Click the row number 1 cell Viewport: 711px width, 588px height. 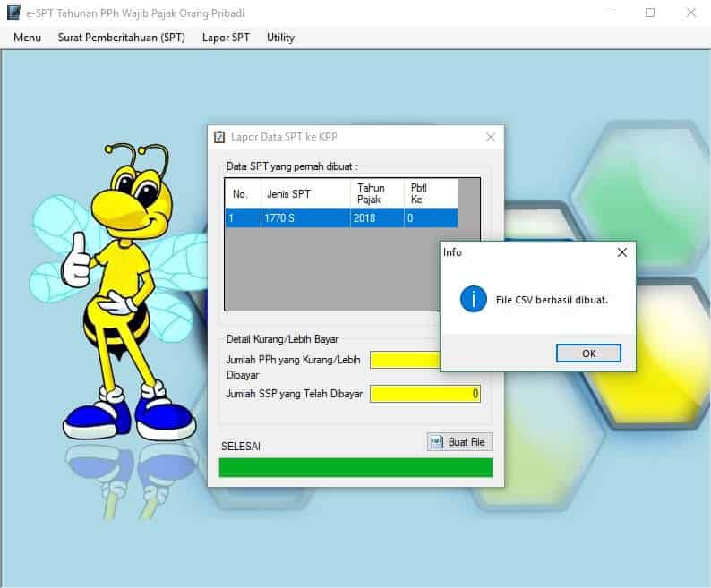point(243,218)
